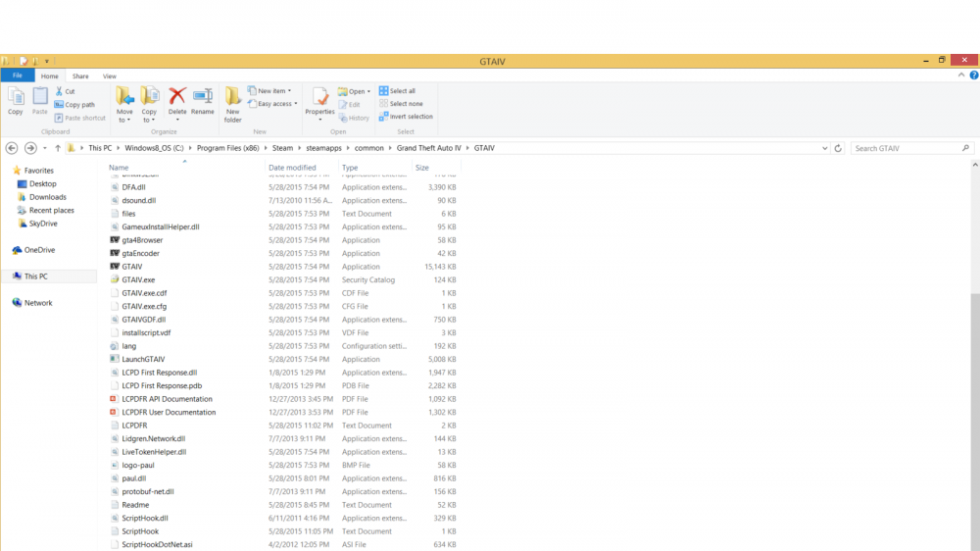This screenshot has height=551, width=980.
Task: Refresh the GTAIV folder view
Action: tap(838, 148)
